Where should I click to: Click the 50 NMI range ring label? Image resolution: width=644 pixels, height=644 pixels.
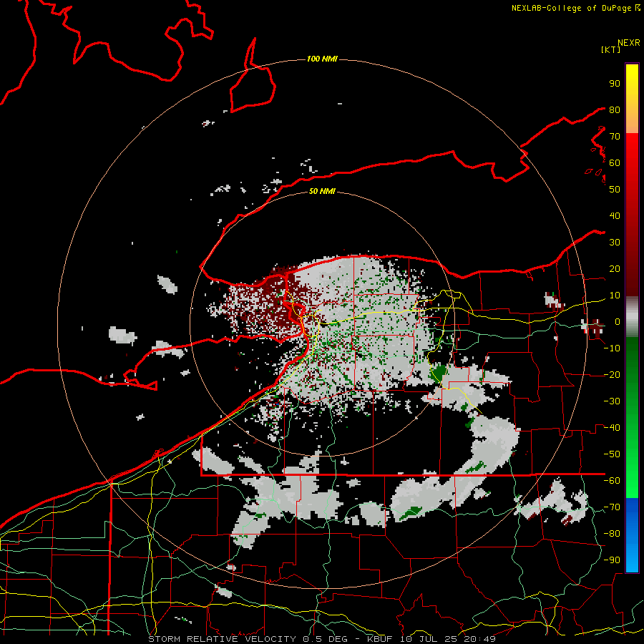click(322, 191)
